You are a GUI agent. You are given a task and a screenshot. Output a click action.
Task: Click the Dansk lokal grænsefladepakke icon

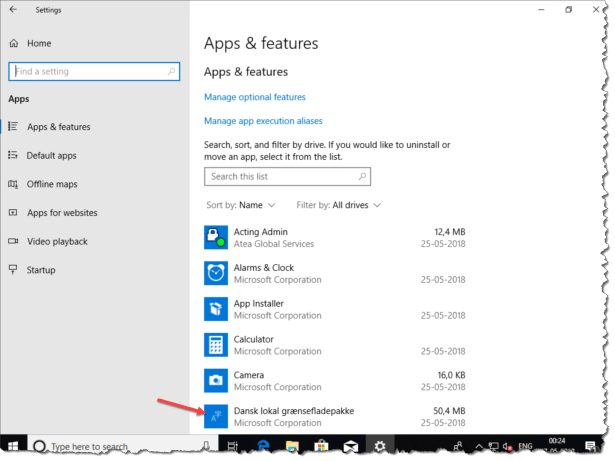pos(216,416)
